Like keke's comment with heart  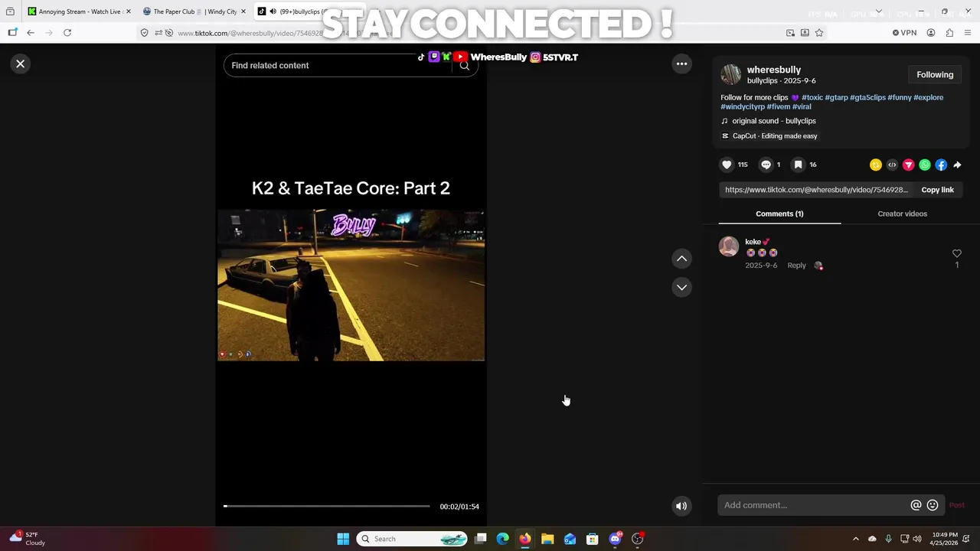[956, 253]
